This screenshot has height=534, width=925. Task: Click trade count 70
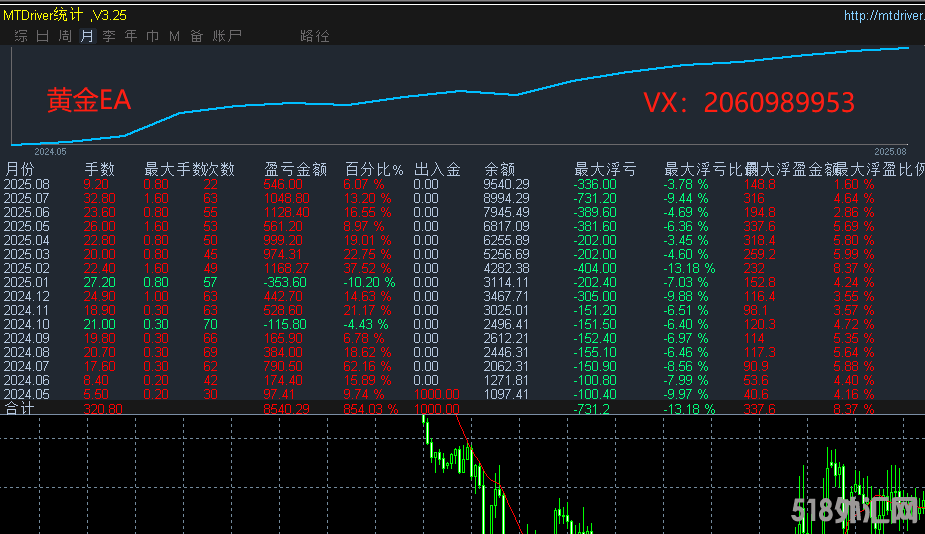click(210, 325)
